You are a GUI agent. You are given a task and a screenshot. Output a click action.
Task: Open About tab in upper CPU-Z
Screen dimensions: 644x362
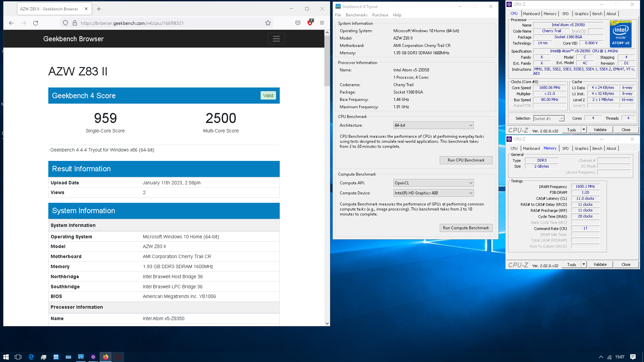pos(611,14)
